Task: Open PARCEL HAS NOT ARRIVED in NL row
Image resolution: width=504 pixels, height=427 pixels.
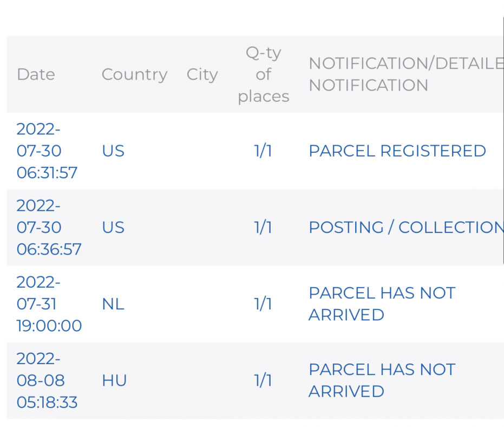Action: [x=382, y=303]
